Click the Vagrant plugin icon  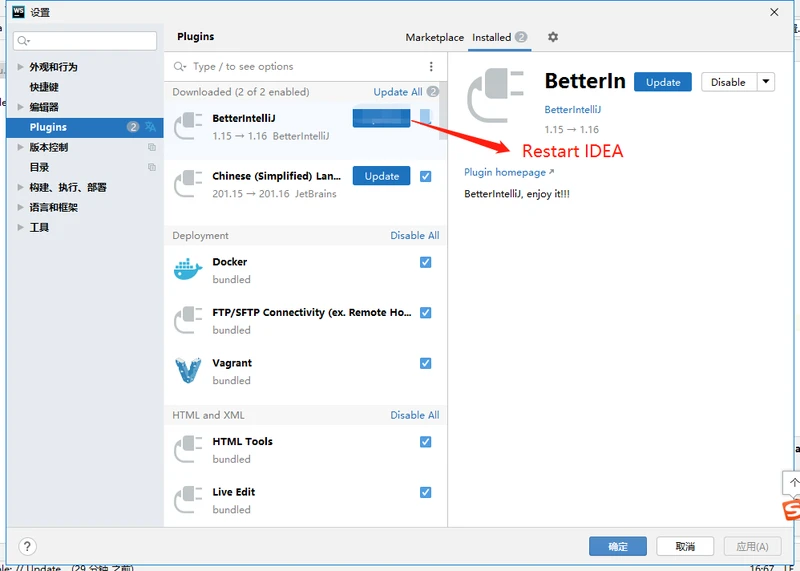[188, 371]
